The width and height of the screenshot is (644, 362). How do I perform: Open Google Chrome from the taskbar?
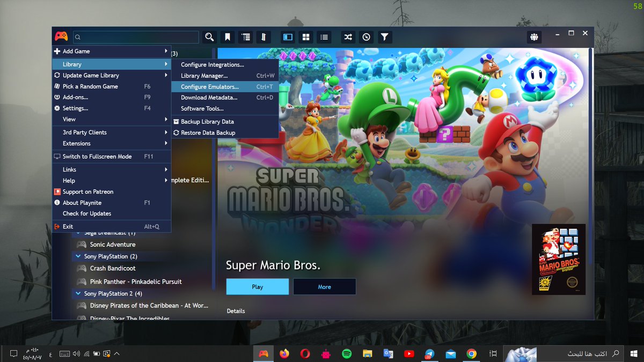471,353
